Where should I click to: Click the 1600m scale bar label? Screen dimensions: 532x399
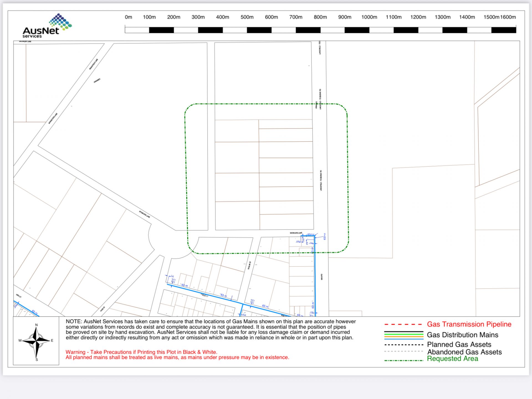click(x=508, y=17)
